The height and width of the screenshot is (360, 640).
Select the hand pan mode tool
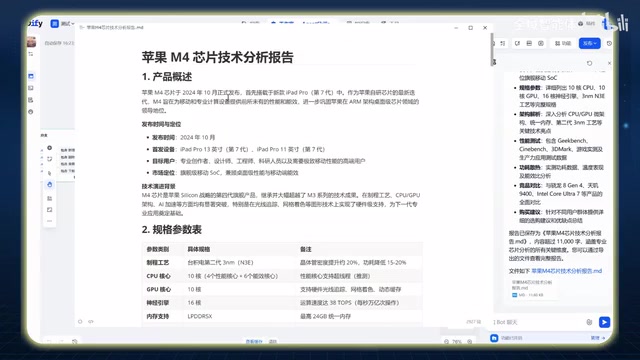(x=49, y=184)
